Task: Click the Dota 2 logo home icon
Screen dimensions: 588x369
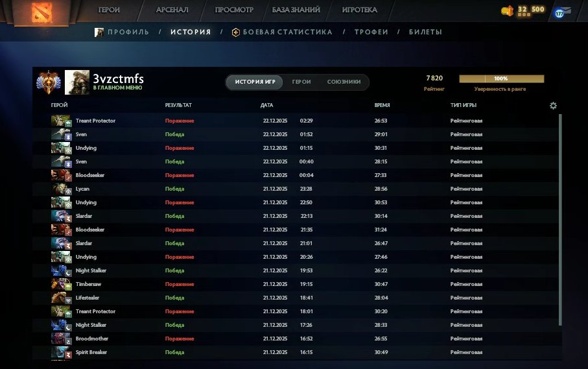Action: [41, 13]
